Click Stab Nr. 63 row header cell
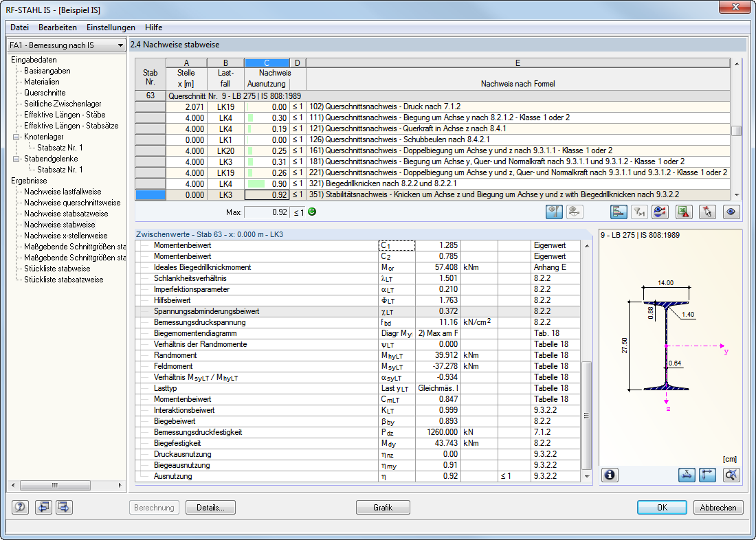This screenshot has width=756, height=540. point(151,95)
